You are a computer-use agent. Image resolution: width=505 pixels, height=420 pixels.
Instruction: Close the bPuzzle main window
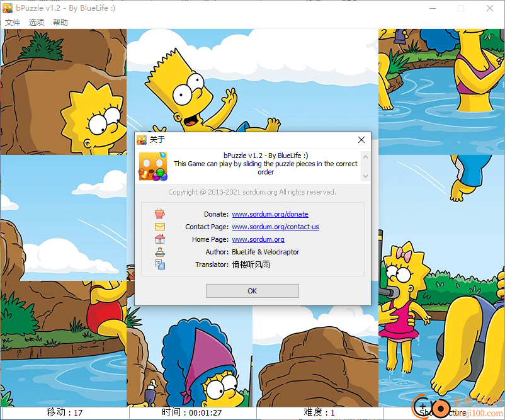[490, 8]
